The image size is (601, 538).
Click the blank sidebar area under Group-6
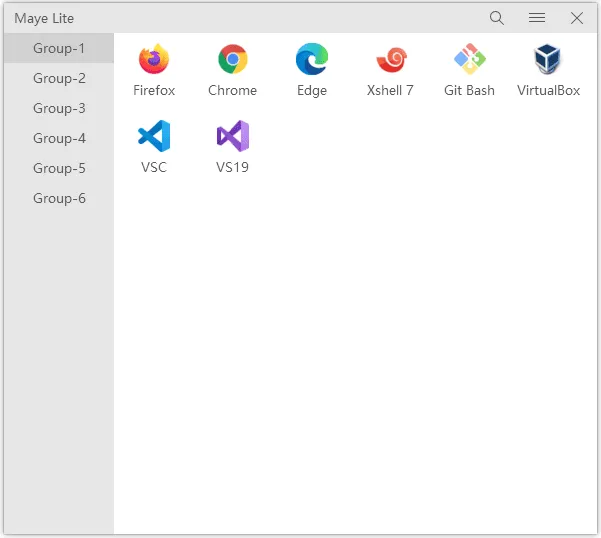pos(59,370)
